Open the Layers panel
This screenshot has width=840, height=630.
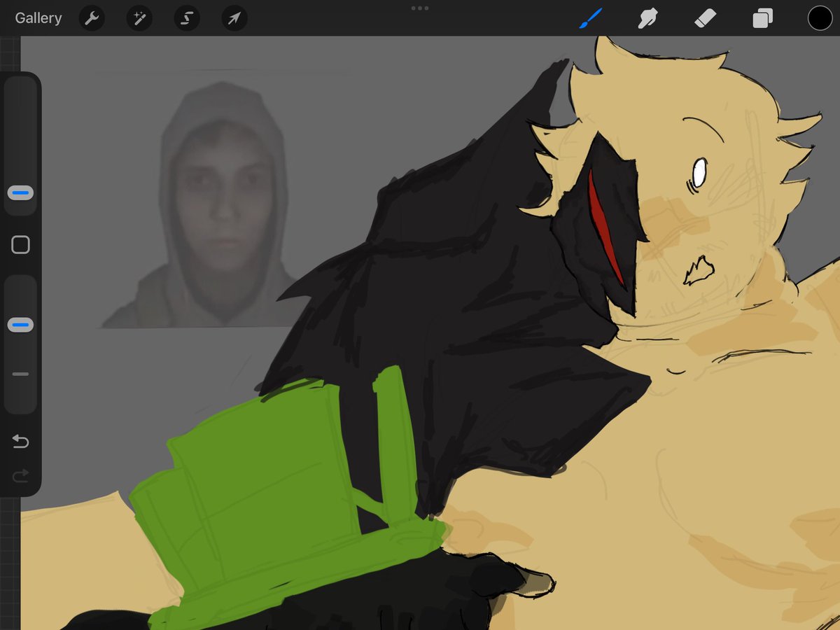tap(762, 18)
